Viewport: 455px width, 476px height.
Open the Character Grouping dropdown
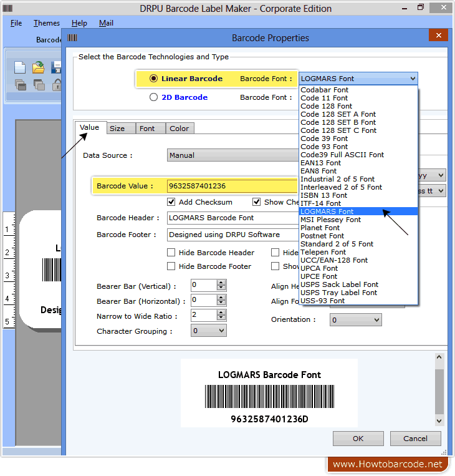coord(209,331)
